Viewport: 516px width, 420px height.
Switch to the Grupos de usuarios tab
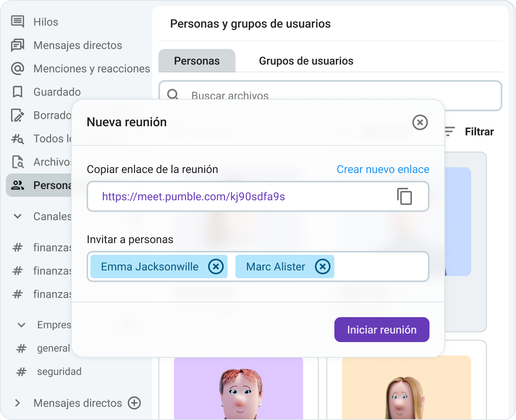[x=306, y=61]
